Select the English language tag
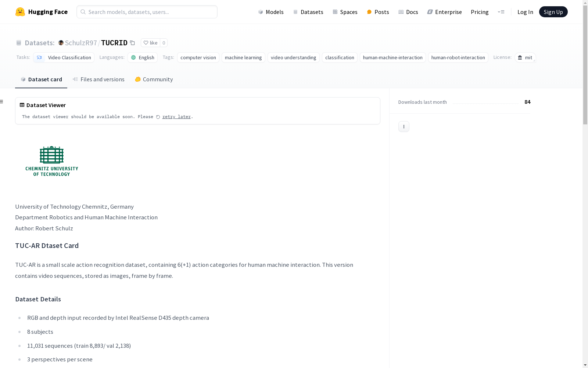The width and height of the screenshot is (588, 368). click(x=143, y=57)
